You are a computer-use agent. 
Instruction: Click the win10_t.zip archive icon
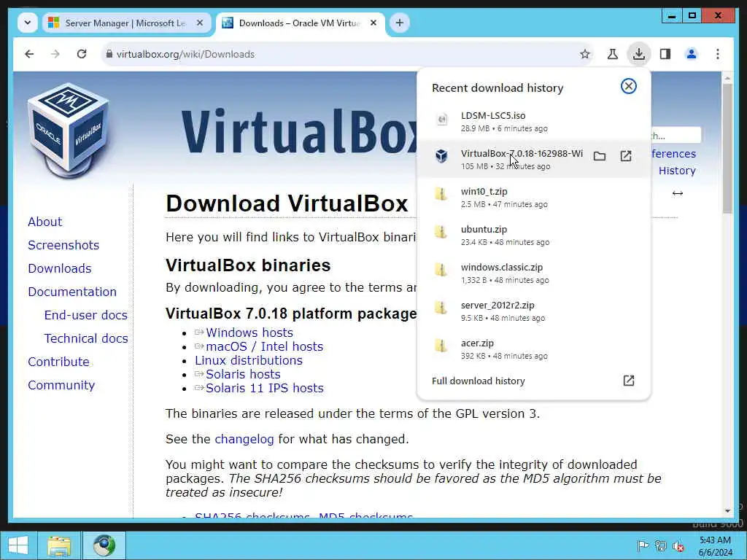[441, 194]
